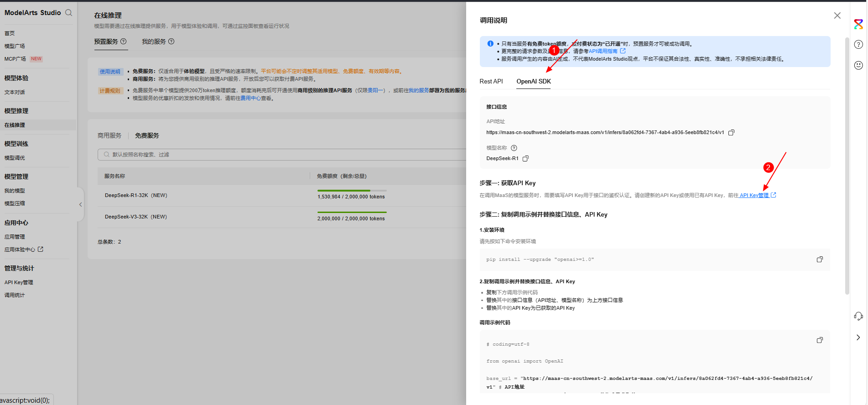The width and height of the screenshot is (868, 405).
Task: Open MCP广场 in the sidebar
Action: [15, 59]
